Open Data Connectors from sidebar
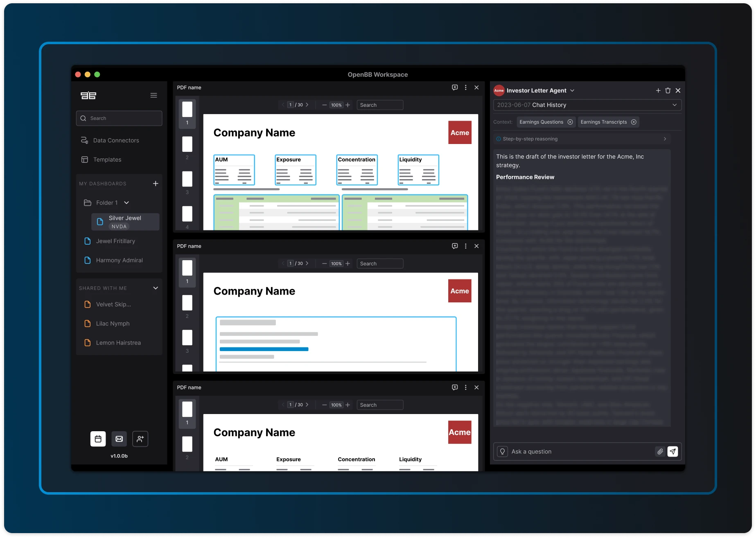The image size is (756, 538). click(x=116, y=140)
